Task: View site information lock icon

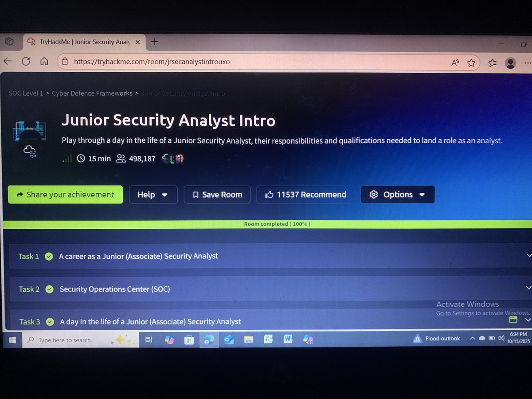Action: pyautogui.click(x=65, y=62)
